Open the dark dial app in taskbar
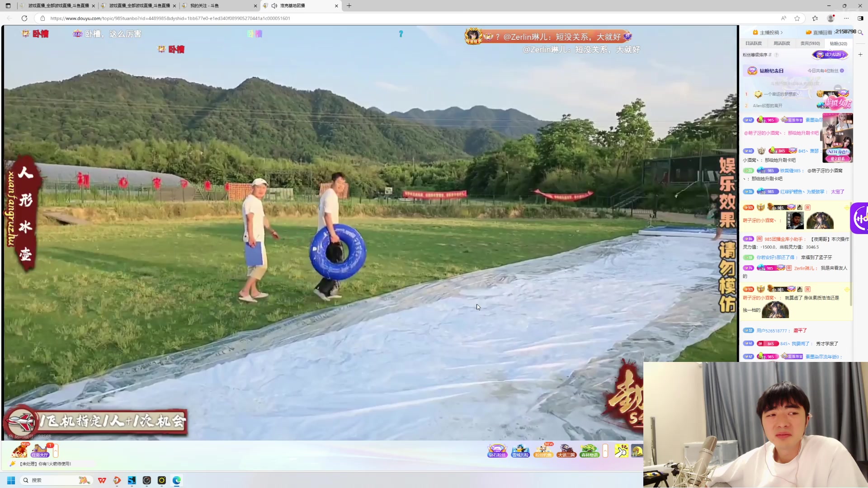 [146, 480]
